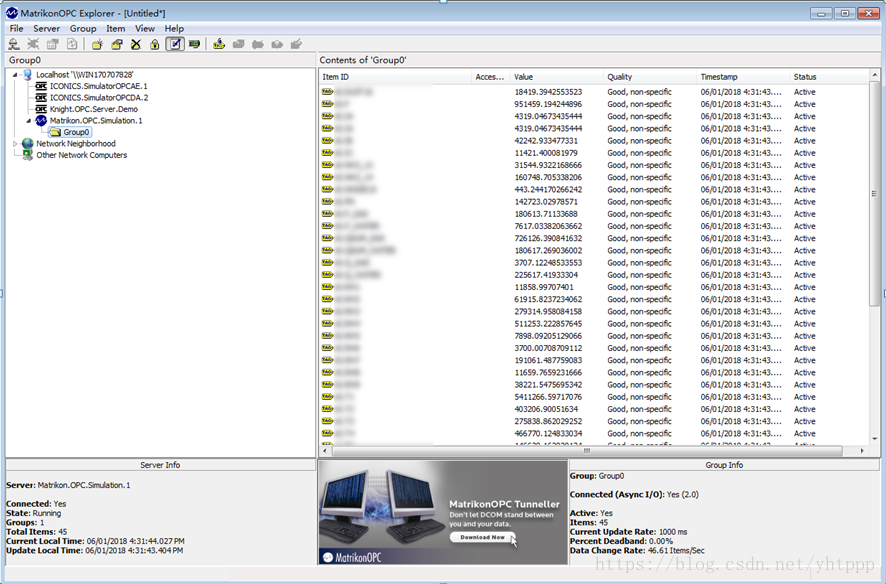Sort by the Value column header
Image resolution: width=886 pixels, height=584 pixels.
556,77
